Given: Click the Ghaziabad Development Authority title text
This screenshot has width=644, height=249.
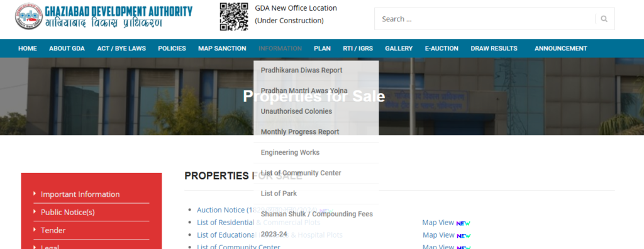Looking at the screenshot, I should pyautogui.click(x=118, y=11).
